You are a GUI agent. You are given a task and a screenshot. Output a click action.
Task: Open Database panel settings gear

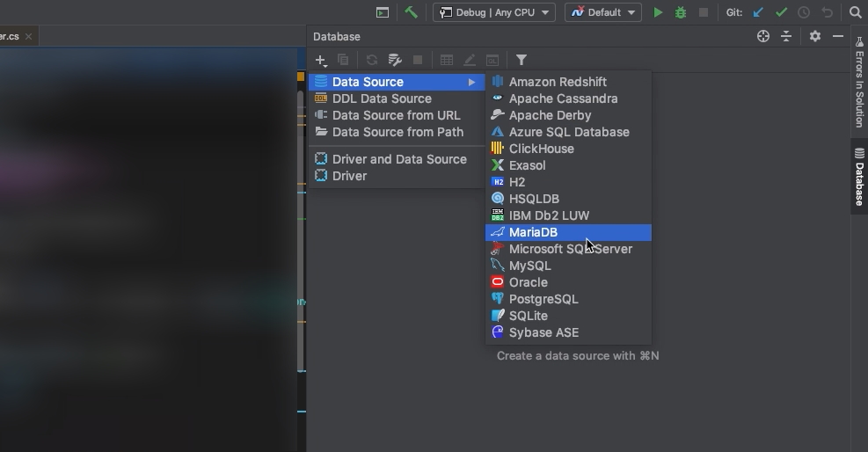(x=815, y=37)
